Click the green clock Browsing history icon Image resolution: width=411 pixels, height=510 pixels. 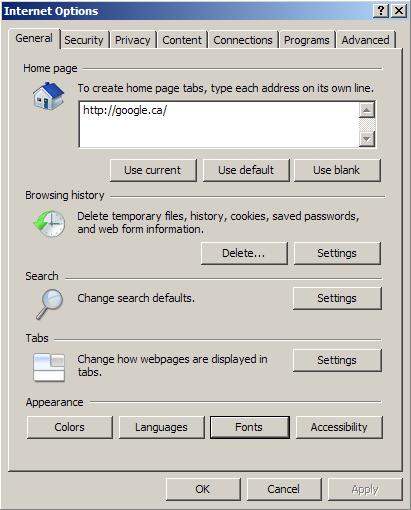[x=49, y=223]
